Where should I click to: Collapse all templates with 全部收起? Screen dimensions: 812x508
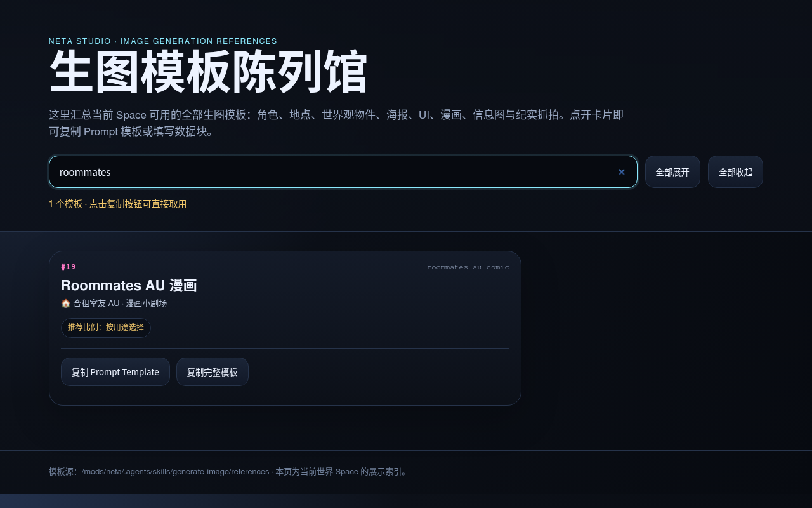pyautogui.click(x=735, y=172)
